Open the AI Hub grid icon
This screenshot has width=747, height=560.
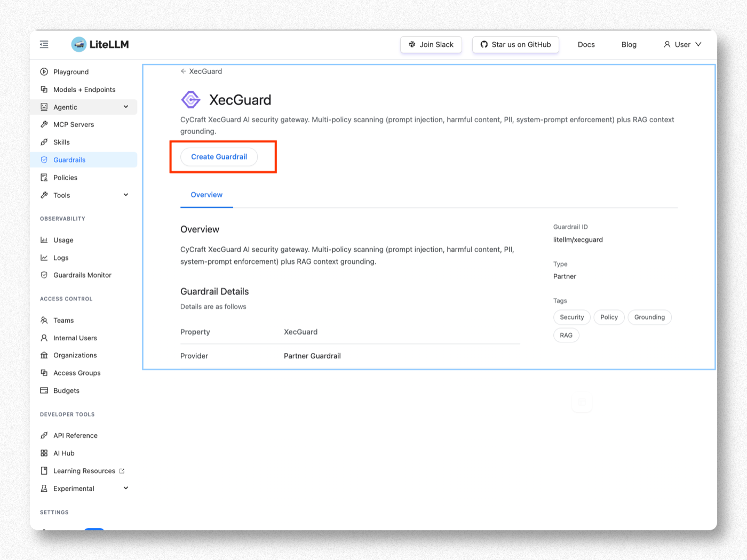[44, 453]
